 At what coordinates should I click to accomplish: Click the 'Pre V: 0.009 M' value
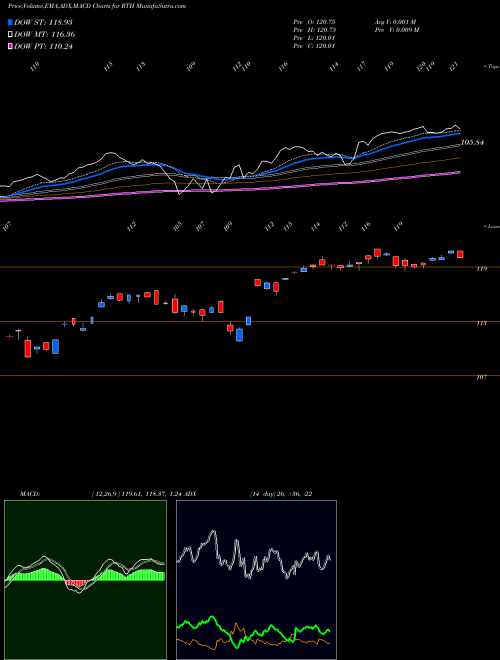point(397,30)
